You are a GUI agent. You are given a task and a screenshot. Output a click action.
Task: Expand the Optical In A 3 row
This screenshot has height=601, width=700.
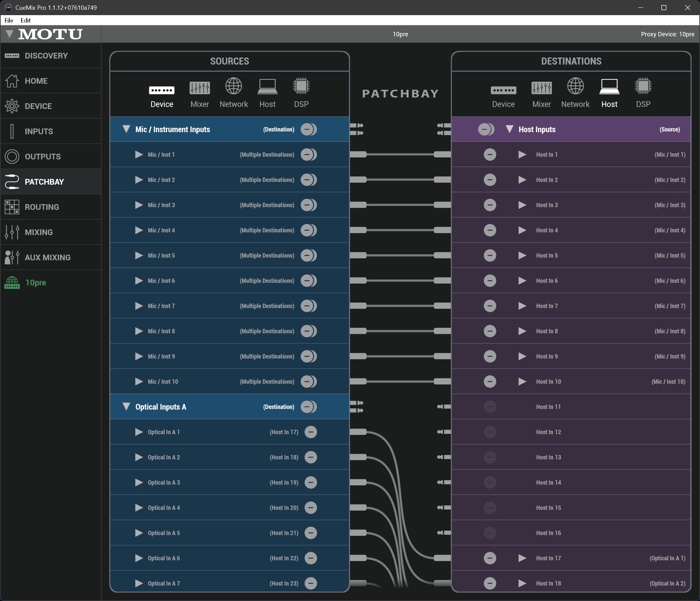pos(139,482)
